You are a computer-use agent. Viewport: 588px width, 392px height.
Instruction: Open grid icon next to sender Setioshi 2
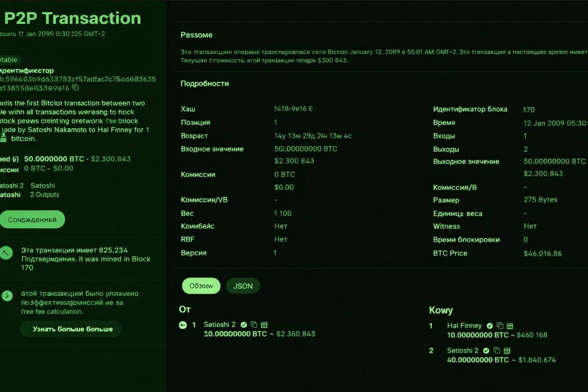tap(264, 325)
